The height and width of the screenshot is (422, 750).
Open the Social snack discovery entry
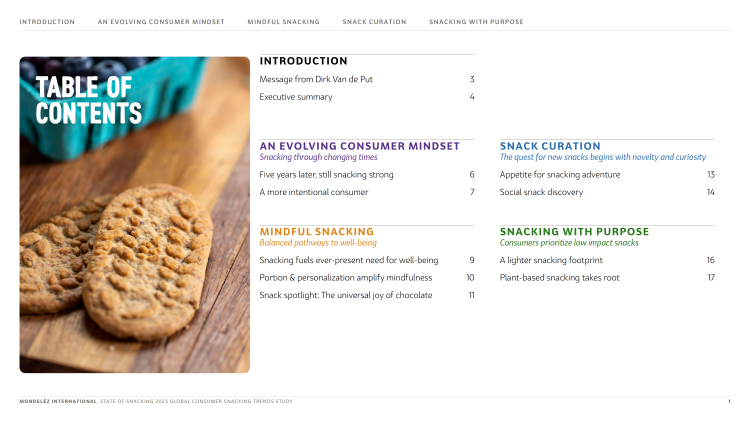click(x=541, y=192)
